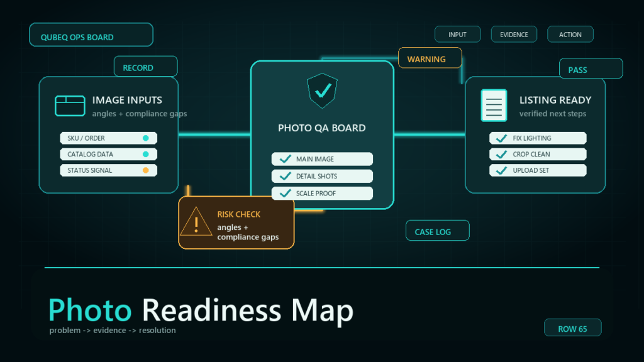
Task: Click the PASS badge
Action: point(591,69)
